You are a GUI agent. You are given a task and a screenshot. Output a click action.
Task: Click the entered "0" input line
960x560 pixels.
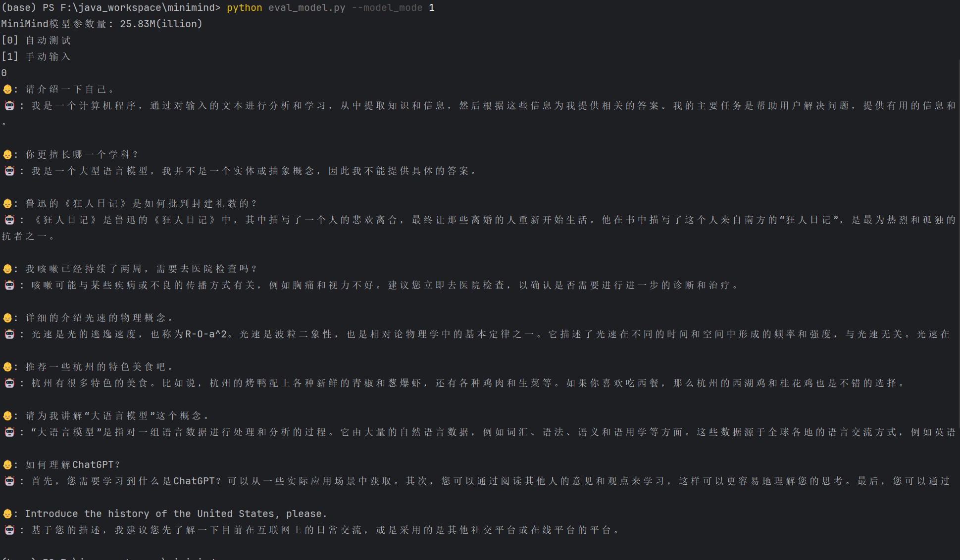coord(4,73)
